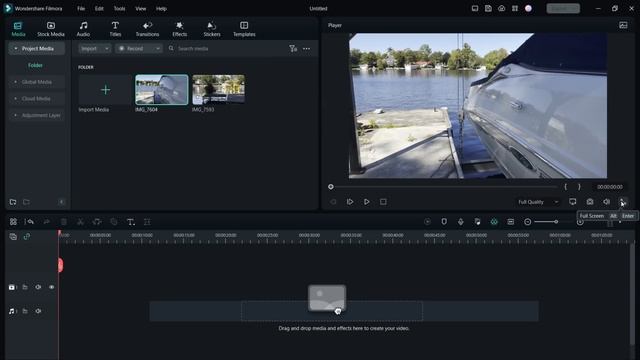The image size is (640, 360).
Task: Take a snapshot with camera icon
Action: (590, 202)
